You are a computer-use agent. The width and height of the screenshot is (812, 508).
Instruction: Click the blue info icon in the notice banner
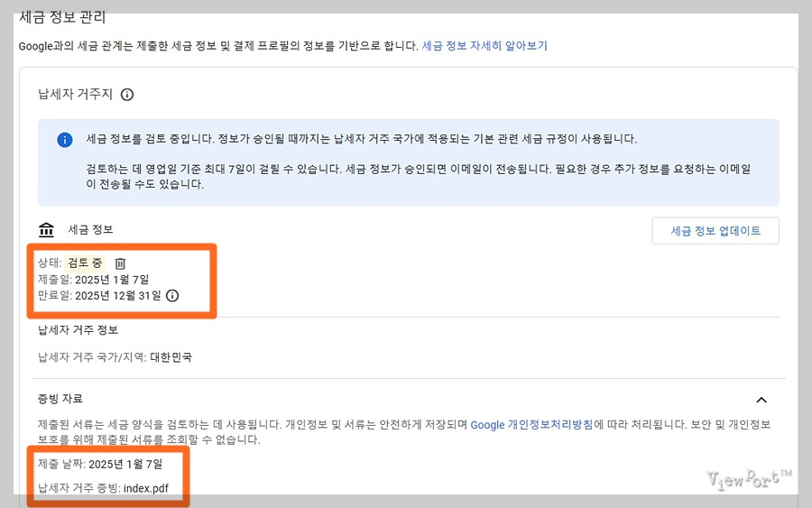point(65,140)
